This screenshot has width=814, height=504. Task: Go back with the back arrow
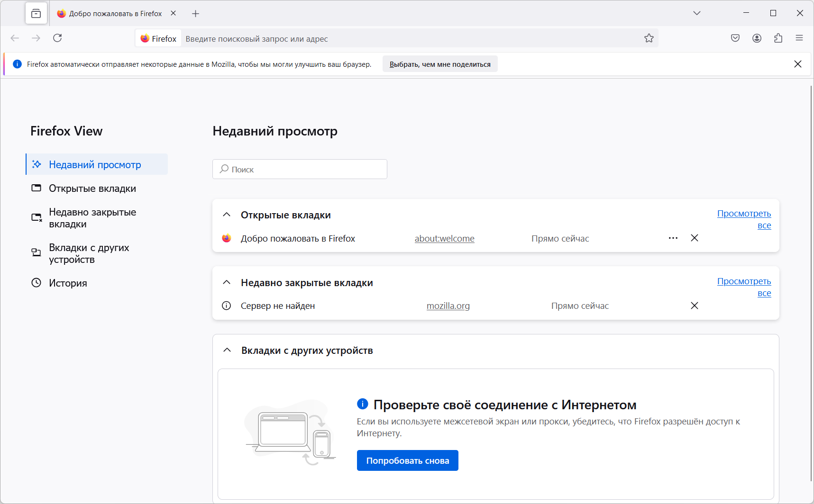pos(15,38)
